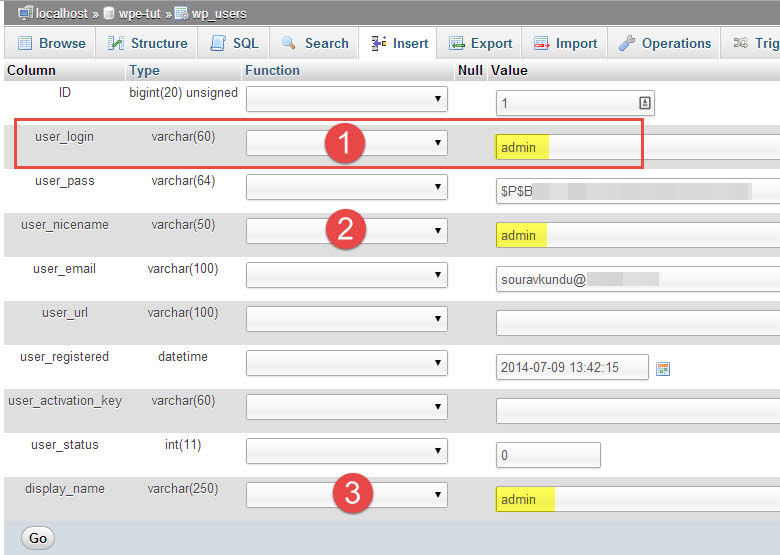This screenshot has height=555, width=780.
Task: Open the Operations tab
Action: pyautogui.click(x=664, y=43)
